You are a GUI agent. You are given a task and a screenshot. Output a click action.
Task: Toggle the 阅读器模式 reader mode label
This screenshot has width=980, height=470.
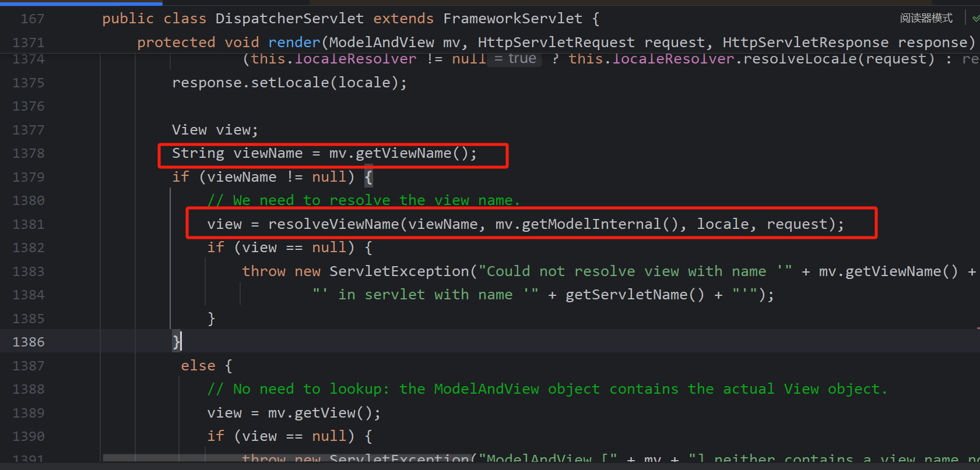point(926,18)
